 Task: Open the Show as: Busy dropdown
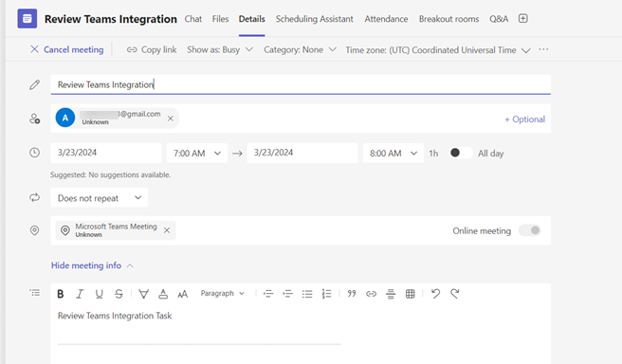click(x=220, y=49)
